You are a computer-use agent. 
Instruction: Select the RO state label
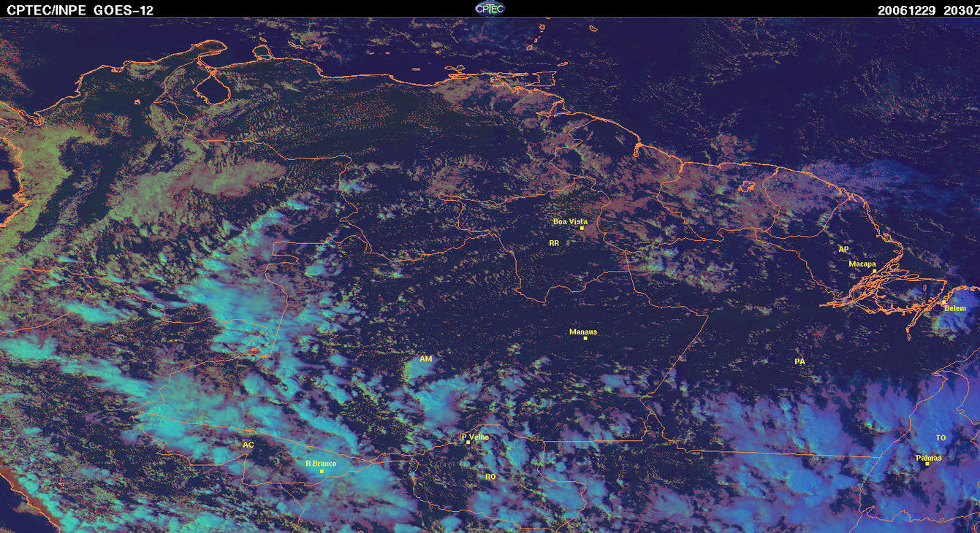[x=490, y=476]
